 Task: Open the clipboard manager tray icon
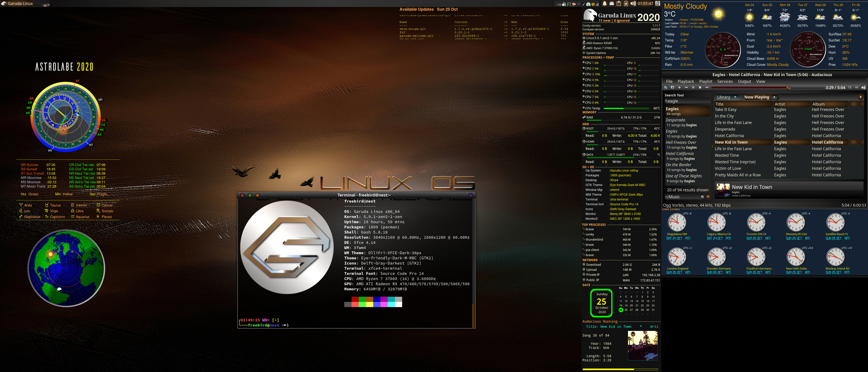(x=619, y=4)
